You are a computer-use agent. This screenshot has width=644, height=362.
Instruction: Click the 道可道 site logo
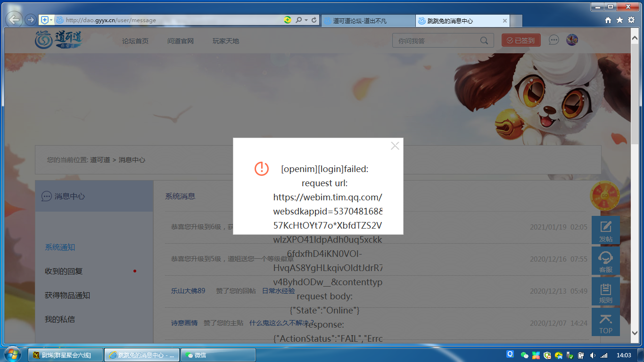(x=59, y=40)
